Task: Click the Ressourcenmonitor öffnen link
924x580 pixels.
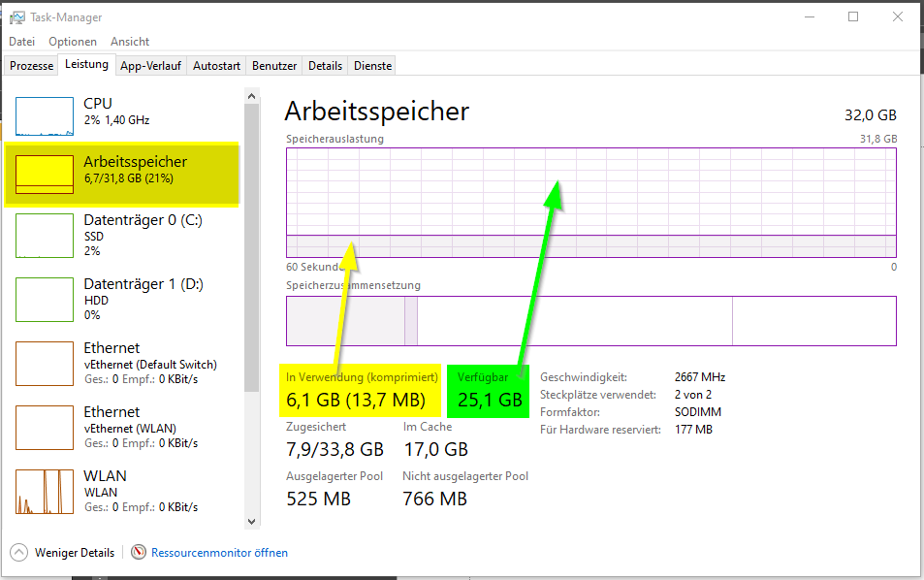Action: click(219, 553)
